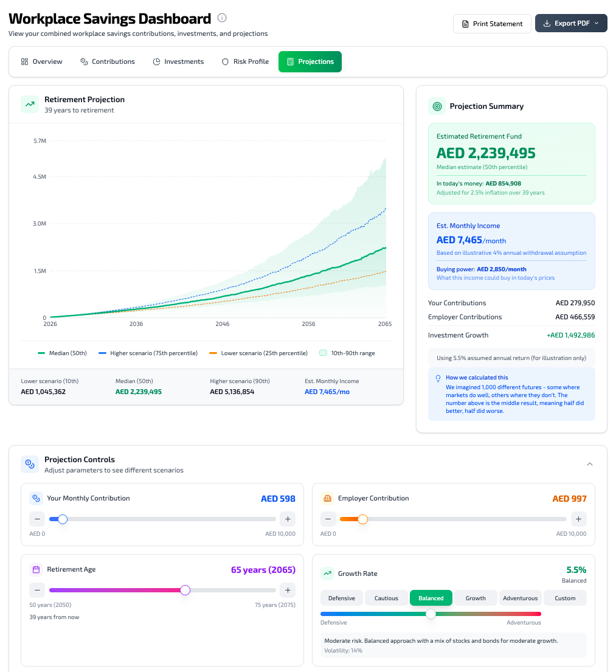
Task: Select the Cautious growth rate option
Action: click(386, 598)
